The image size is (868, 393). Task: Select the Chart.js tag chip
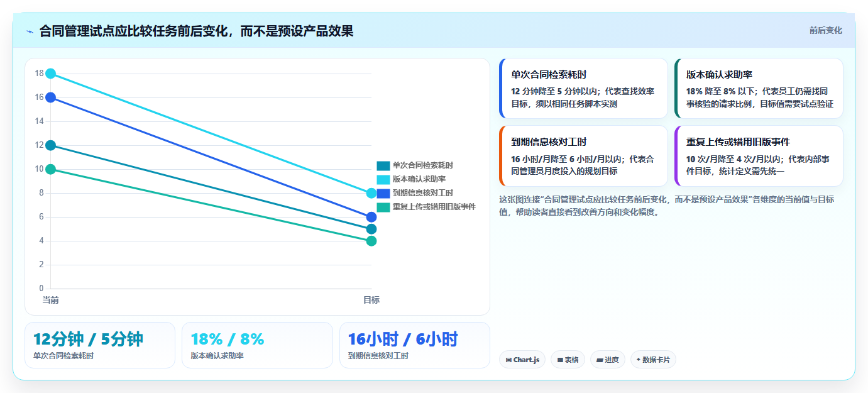coord(522,360)
